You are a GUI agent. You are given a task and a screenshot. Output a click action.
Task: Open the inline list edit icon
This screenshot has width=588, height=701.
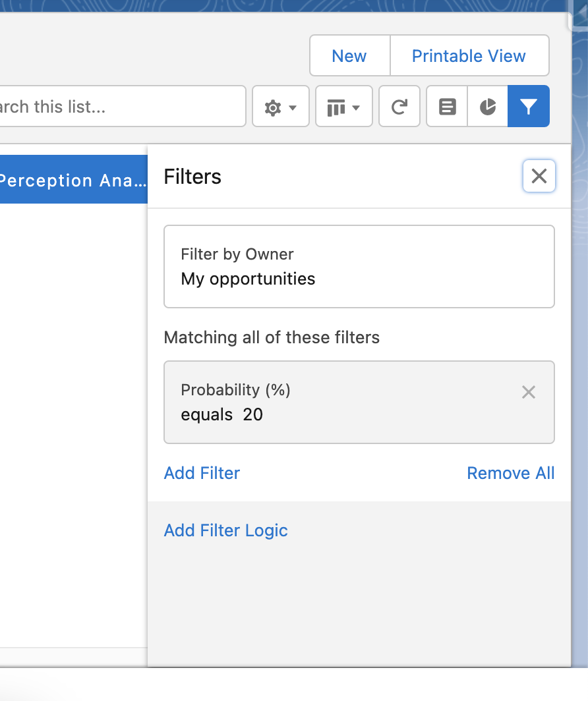pos(448,107)
